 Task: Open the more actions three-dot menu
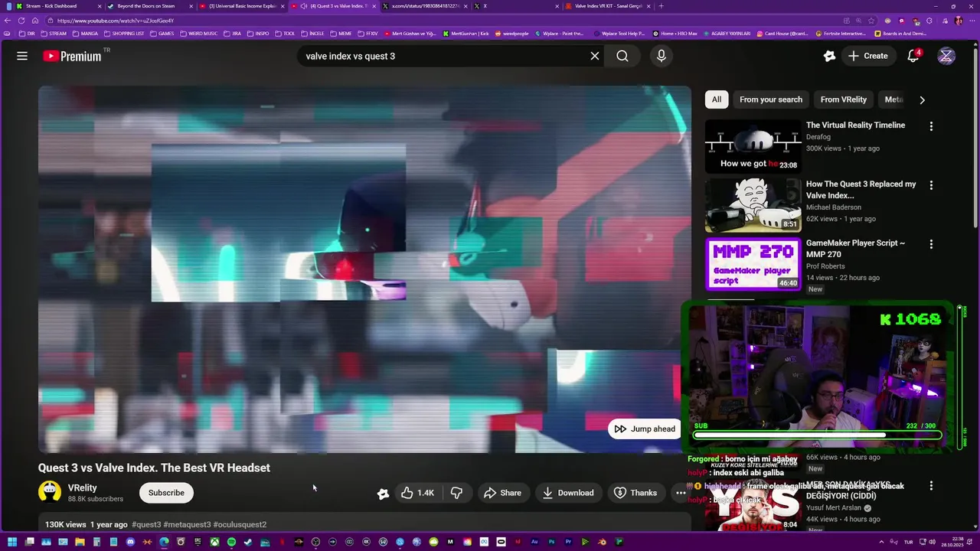681,493
